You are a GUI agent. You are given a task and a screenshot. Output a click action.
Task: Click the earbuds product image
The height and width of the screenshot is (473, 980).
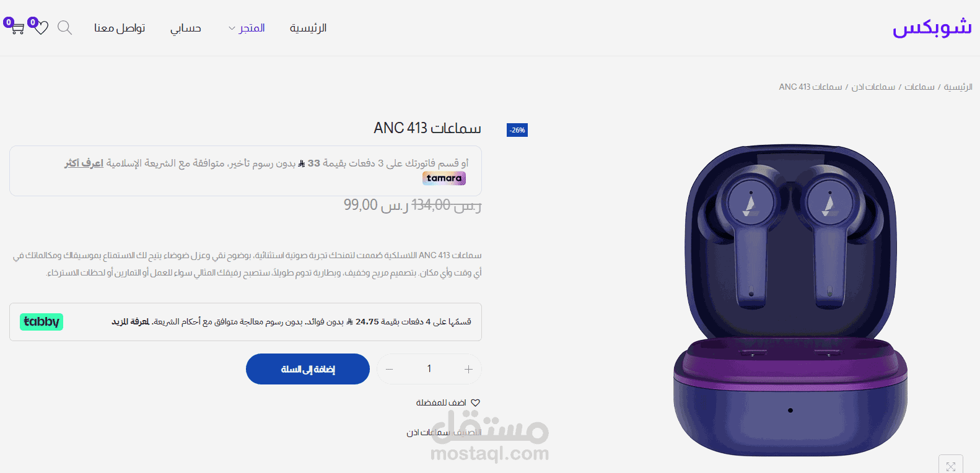(x=790, y=300)
